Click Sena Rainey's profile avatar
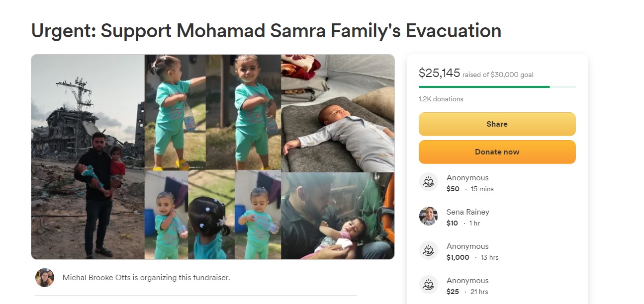Image resolution: width=644 pixels, height=304 pixels. (x=428, y=217)
